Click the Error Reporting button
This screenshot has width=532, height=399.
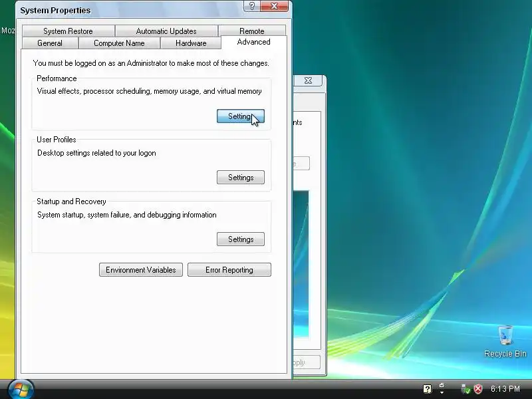(229, 270)
